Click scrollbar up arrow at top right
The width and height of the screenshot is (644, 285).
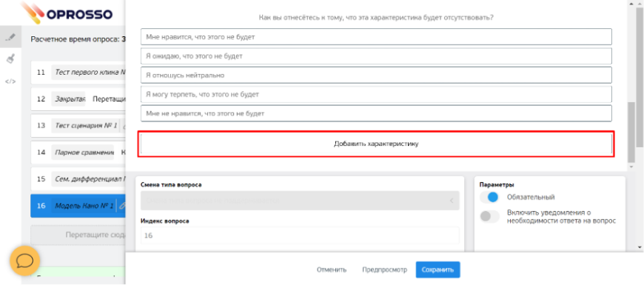tap(640, 3)
